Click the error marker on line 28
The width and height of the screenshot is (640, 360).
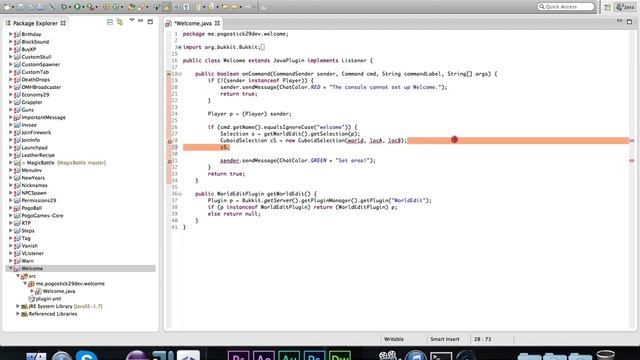[x=169, y=141]
